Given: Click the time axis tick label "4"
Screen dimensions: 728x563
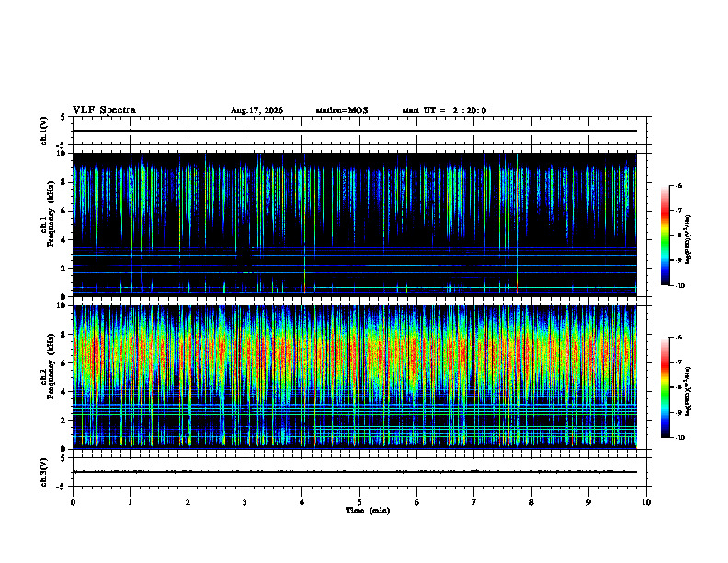Looking at the screenshot, I should point(302,502).
